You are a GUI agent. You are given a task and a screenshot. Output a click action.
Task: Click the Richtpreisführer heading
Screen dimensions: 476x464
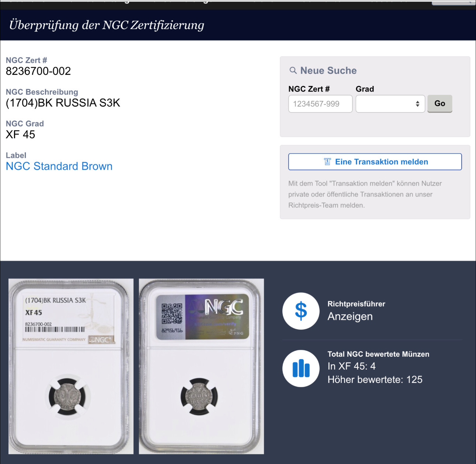[x=356, y=304]
